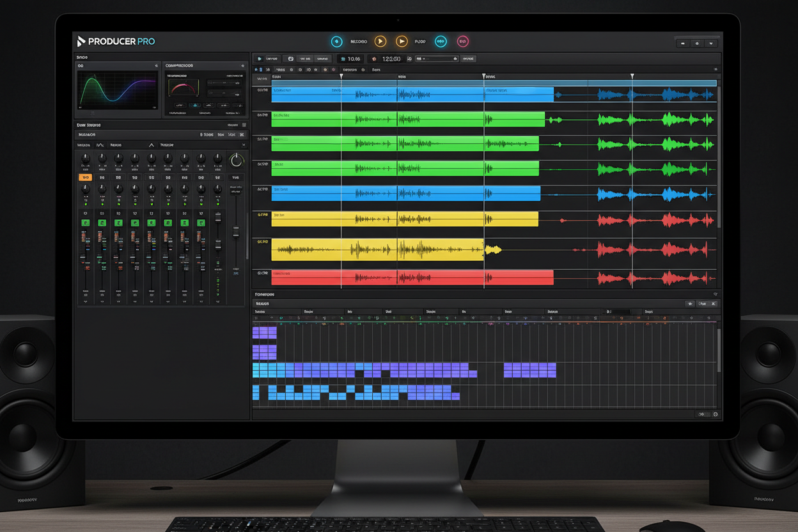Mute the third channel in the mixer panel
798x532 pixels.
(118, 177)
